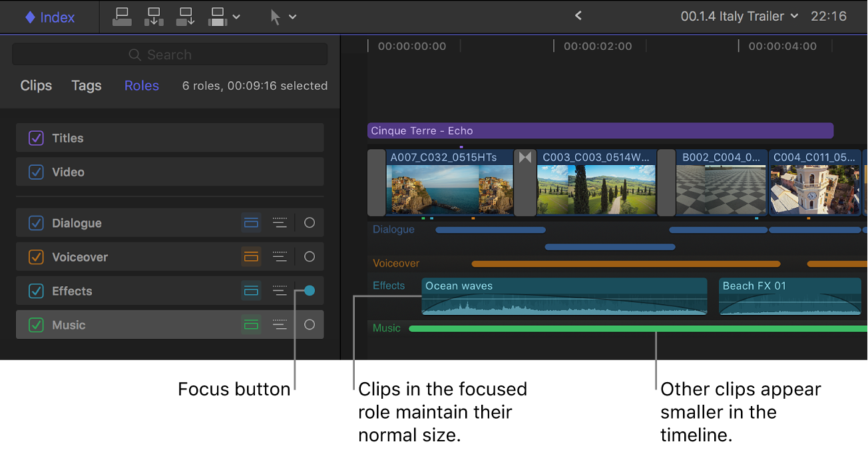Toggle the Titles role checkbox
The image size is (868, 454).
(x=35, y=138)
